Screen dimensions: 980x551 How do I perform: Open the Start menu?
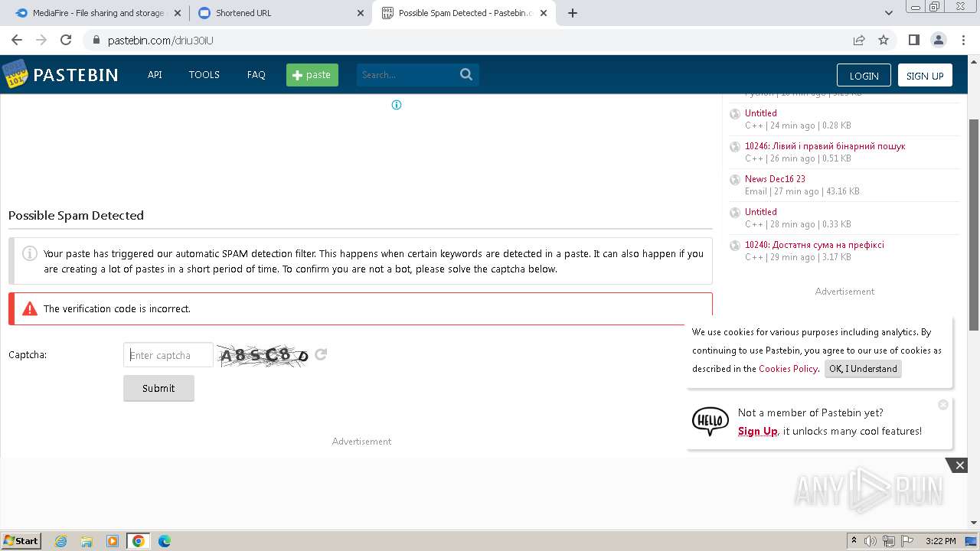click(x=21, y=541)
